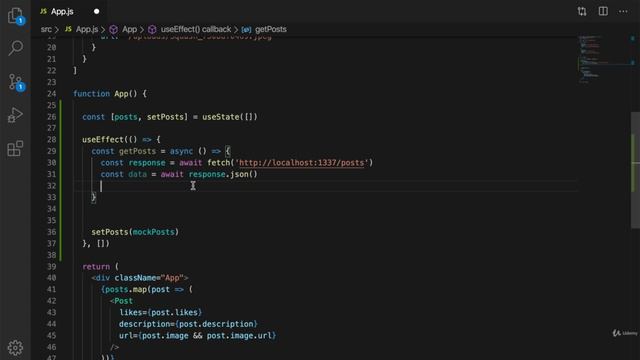Image resolution: width=640 pixels, height=360 pixels.
Task: Click 'setPosts' in the useState destructuring
Action: 165,117
